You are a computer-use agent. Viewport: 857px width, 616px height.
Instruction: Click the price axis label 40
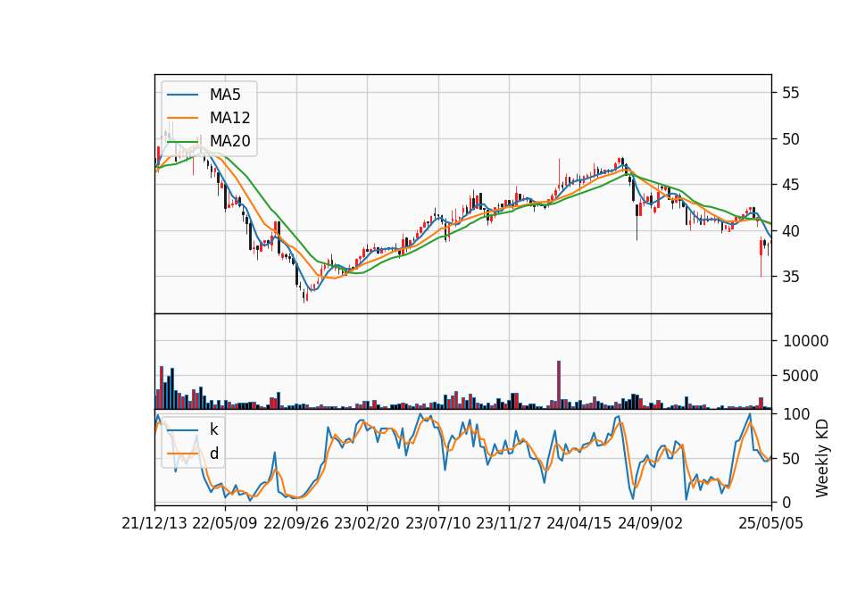[x=791, y=230]
